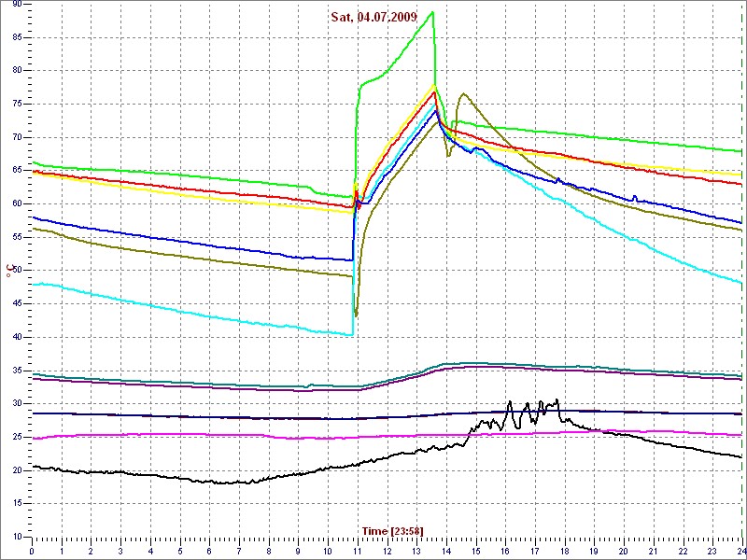
Task: Select the 60 value on temperature axis
Action: click(17, 203)
